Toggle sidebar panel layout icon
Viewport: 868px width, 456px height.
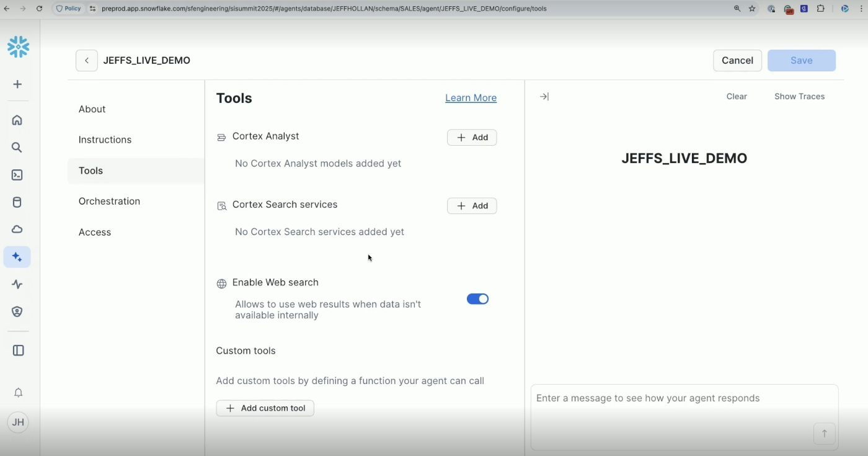click(18, 351)
